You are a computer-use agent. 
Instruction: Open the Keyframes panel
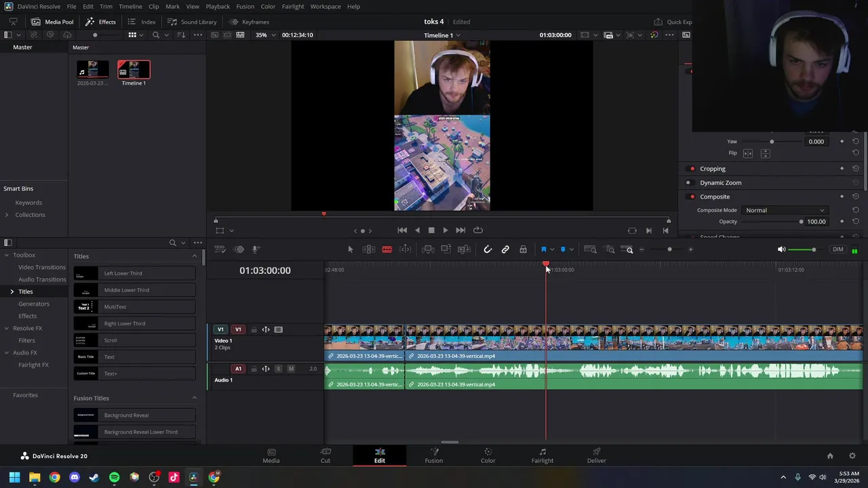click(249, 22)
